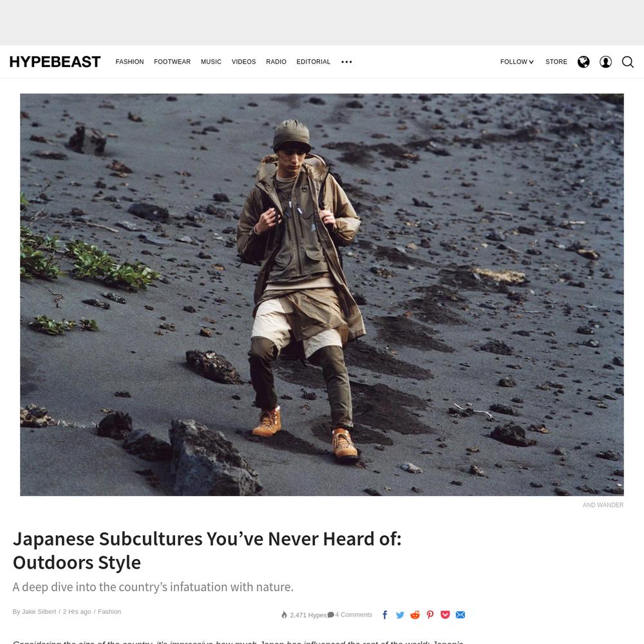The height and width of the screenshot is (644, 644).
Task: Save the article to Pocket
Action: 445,614
